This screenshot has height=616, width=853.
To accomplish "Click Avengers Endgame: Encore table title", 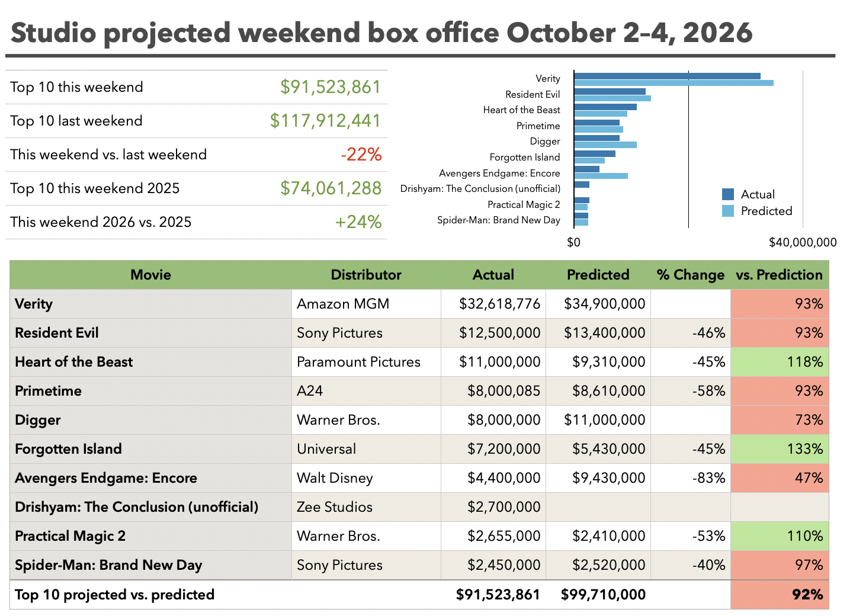I will [x=151, y=478].
